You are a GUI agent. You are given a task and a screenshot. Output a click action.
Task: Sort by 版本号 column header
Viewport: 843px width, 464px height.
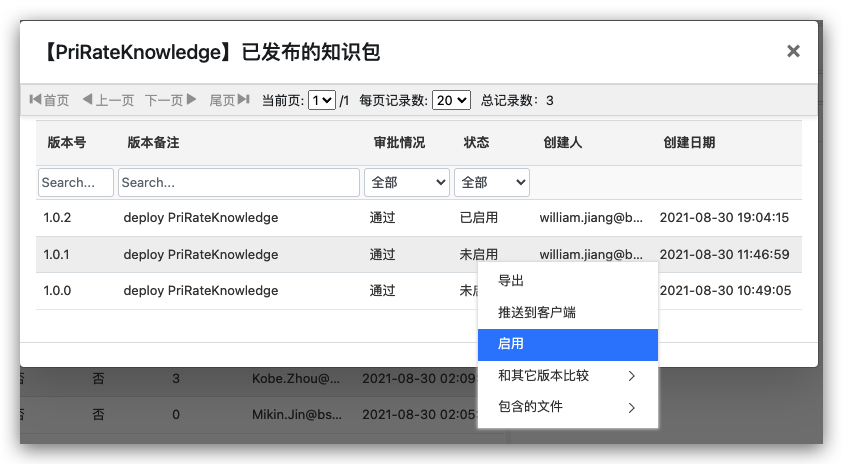point(67,143)
